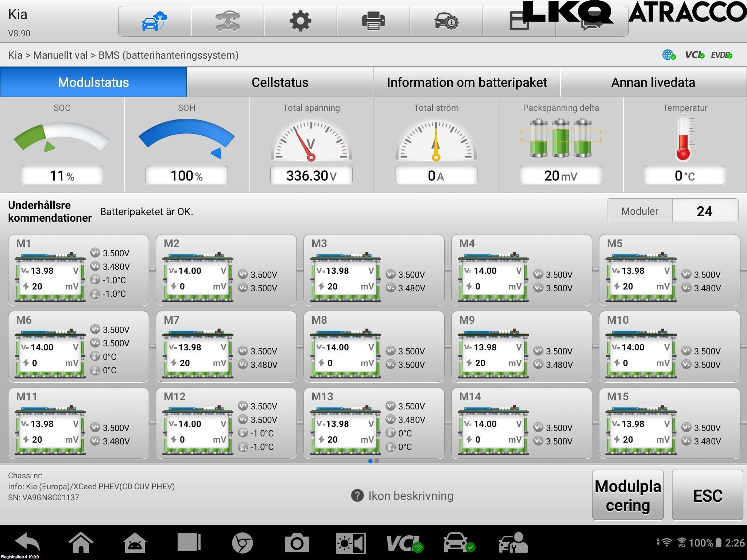Click the cloud vehicle diagnostics icon

154,21
